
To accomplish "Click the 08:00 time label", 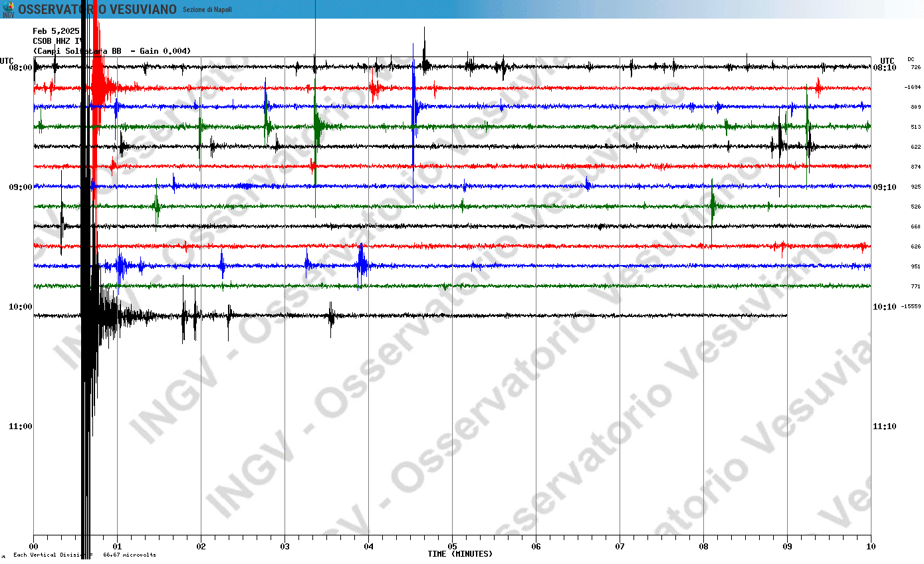I will point(21,68).
